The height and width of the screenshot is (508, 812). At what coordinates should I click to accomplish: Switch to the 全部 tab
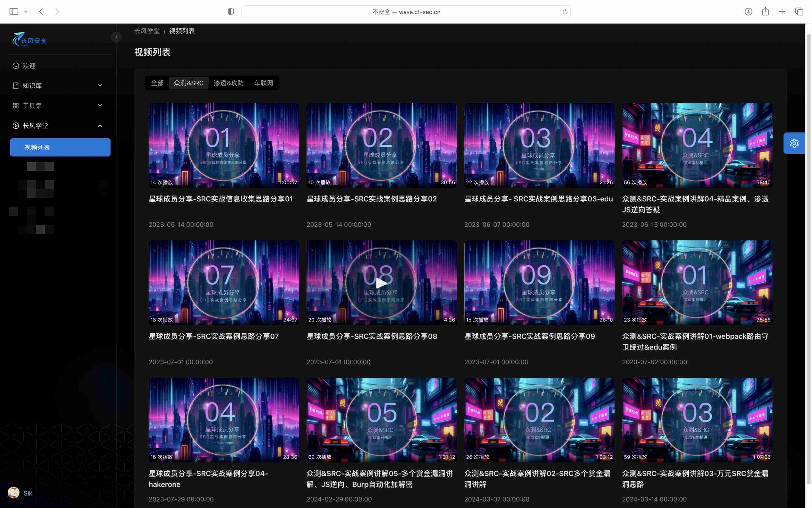click(x=157, y=83)
